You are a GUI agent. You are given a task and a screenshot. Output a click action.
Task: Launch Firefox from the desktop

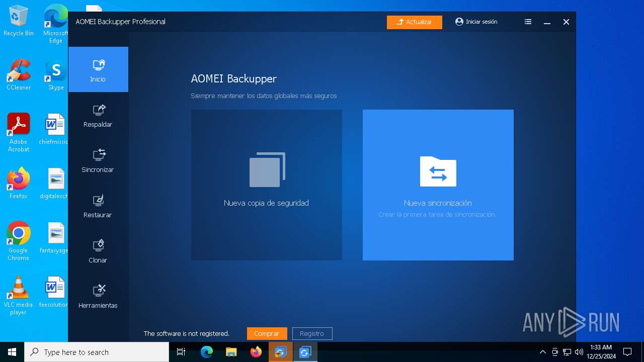click(19, 184)
